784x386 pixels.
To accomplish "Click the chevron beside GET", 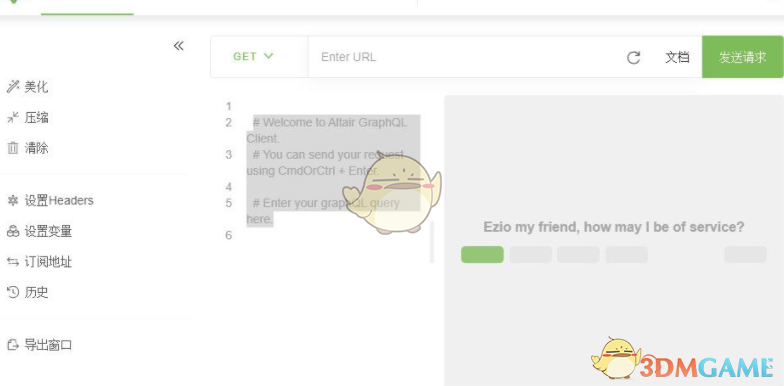I will click(x=268, y=56).
